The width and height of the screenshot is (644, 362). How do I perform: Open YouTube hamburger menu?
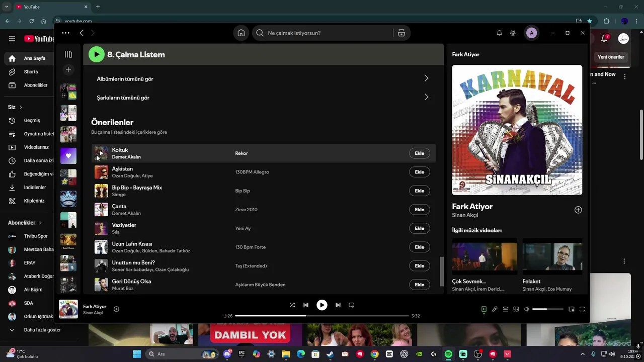tap(12, 39)
